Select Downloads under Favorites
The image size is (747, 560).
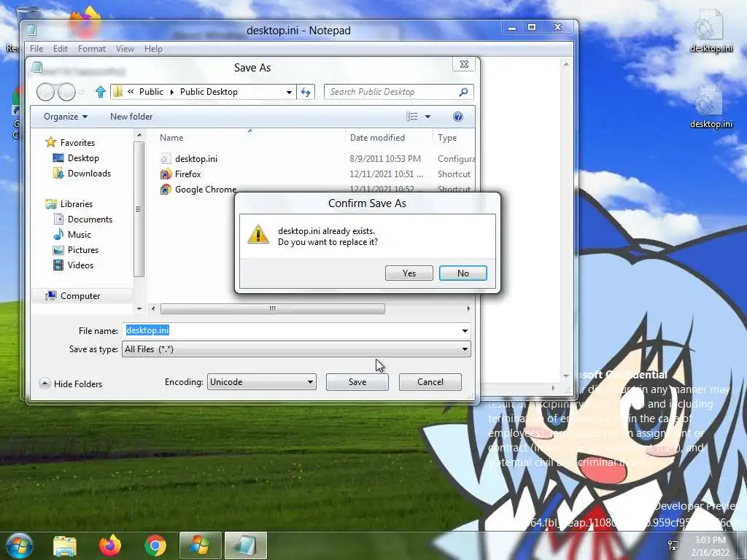click(82, 174)
